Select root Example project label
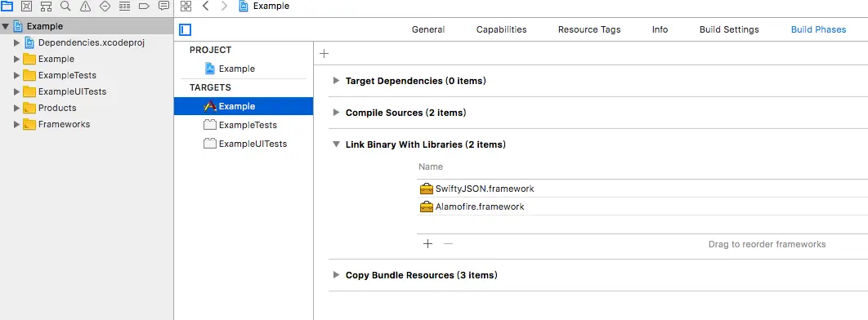This screenshot has height=320, width=868. (x=45, y=26)
